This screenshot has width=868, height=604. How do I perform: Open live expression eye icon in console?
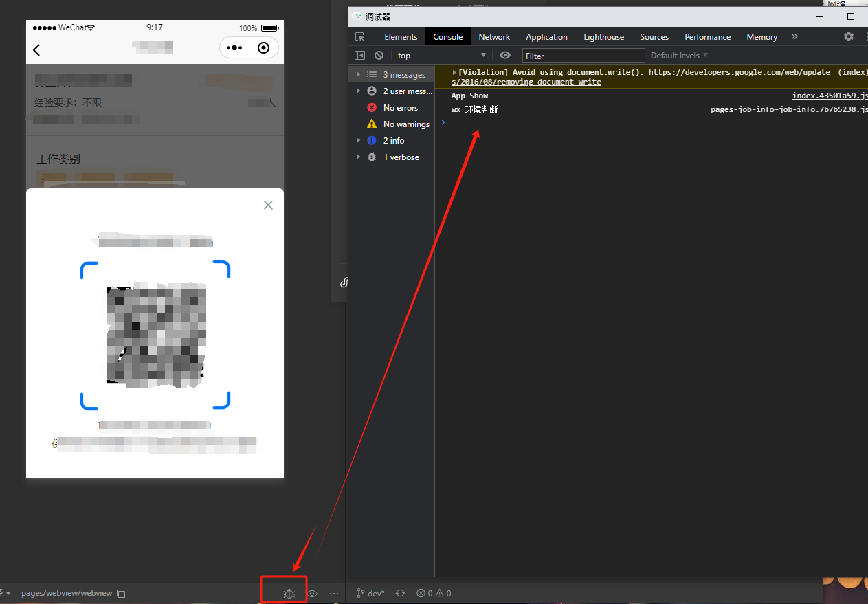(505, 56)
